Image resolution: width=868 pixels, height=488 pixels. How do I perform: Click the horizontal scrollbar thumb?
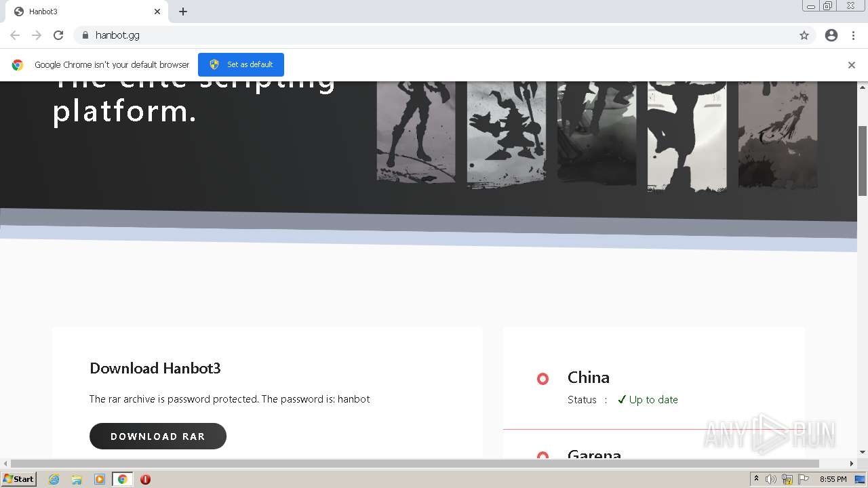tap(414, 464)
